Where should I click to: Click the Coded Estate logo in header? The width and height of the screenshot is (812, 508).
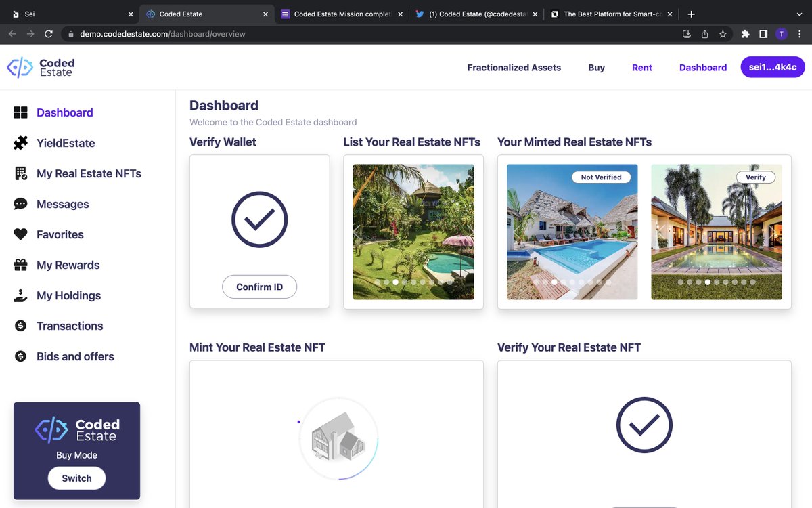41,67
